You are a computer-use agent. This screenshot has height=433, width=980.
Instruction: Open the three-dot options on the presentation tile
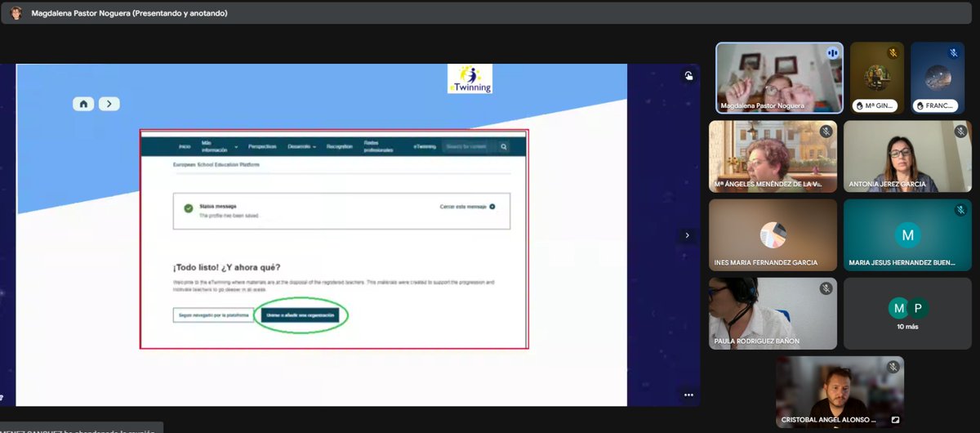tap(688, 395)
